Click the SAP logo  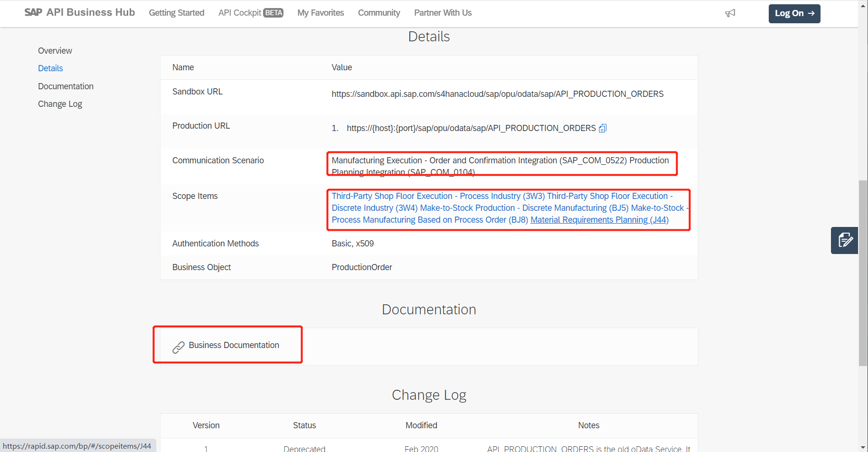[x=32, y=12]
